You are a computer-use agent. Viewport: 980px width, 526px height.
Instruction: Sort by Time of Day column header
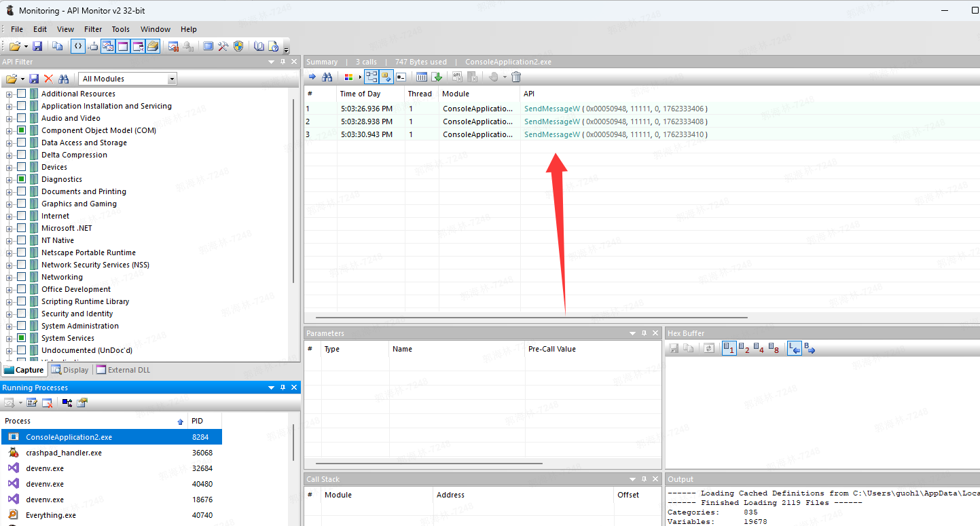point(370,94)
